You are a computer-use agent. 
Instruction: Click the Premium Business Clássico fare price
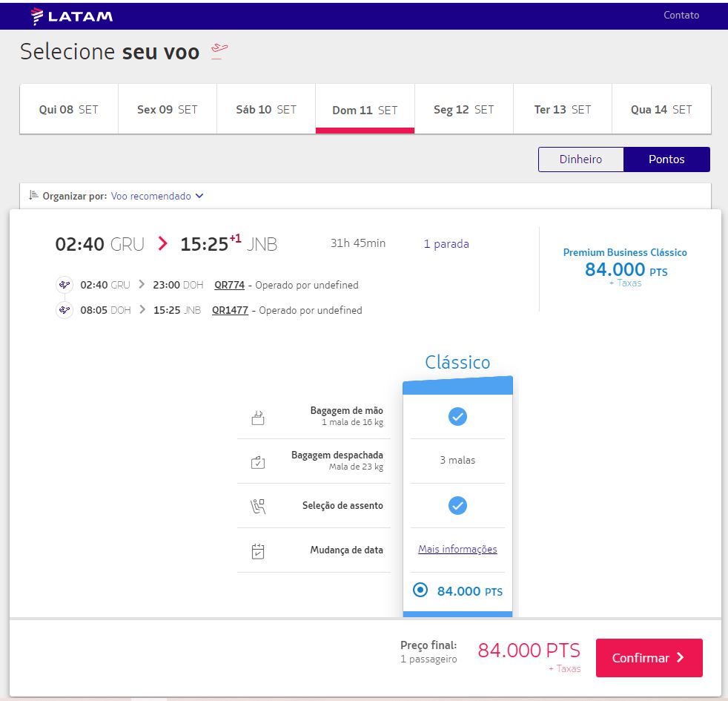(x=625, y=268)
